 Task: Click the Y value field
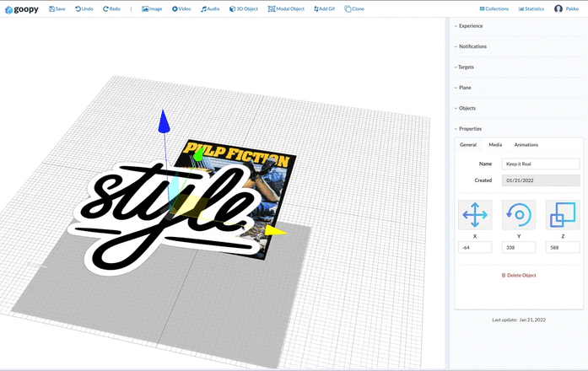(x=519, y=247)
